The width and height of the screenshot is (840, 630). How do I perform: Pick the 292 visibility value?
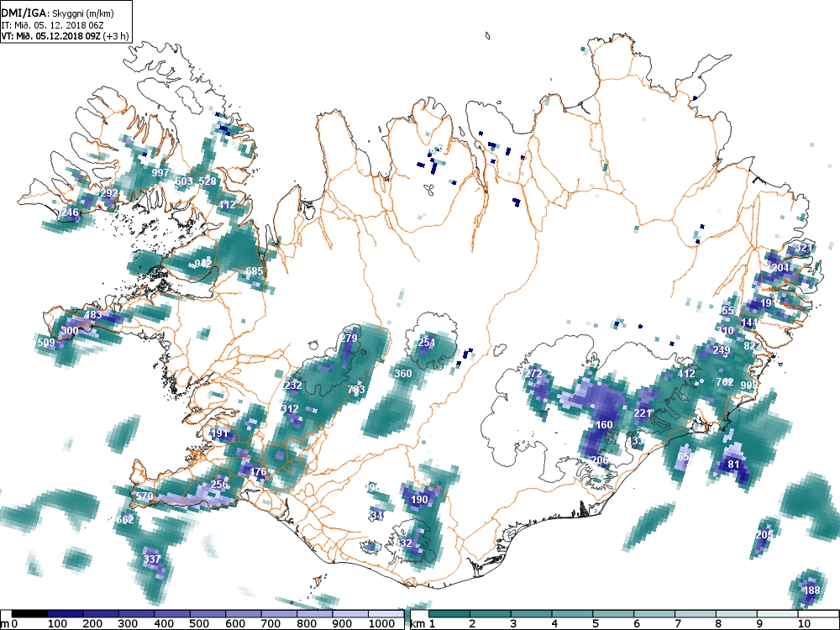pos(109,193)
